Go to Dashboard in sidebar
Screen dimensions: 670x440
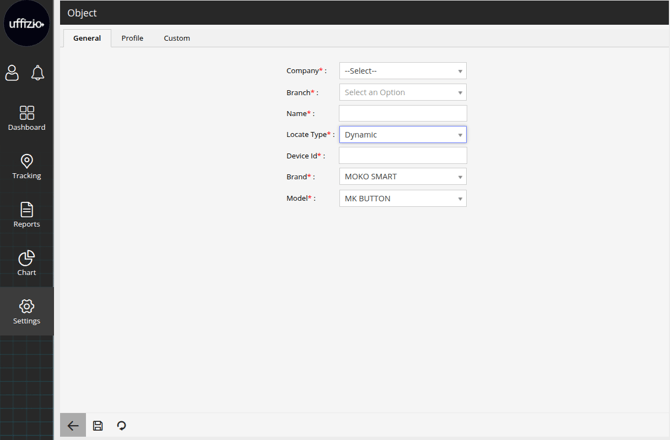click(26, 118)
